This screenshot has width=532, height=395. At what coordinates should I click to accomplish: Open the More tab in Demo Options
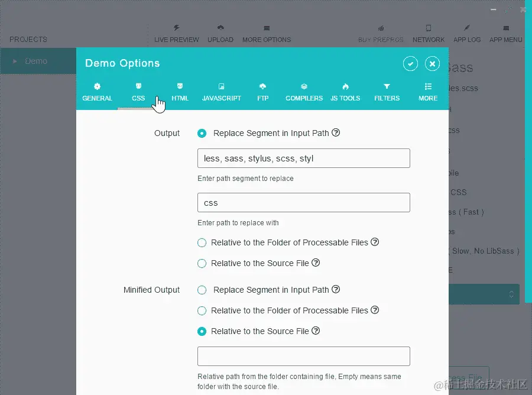coord(428,92)
